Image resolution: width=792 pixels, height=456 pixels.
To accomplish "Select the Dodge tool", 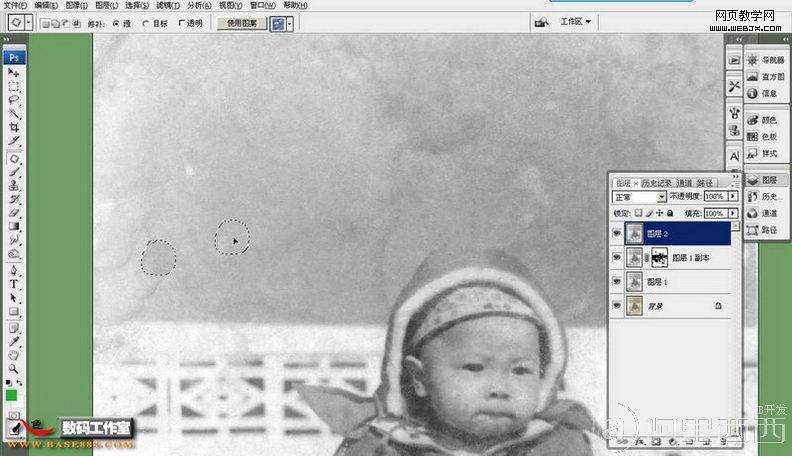I will click(x=14, y=254).
